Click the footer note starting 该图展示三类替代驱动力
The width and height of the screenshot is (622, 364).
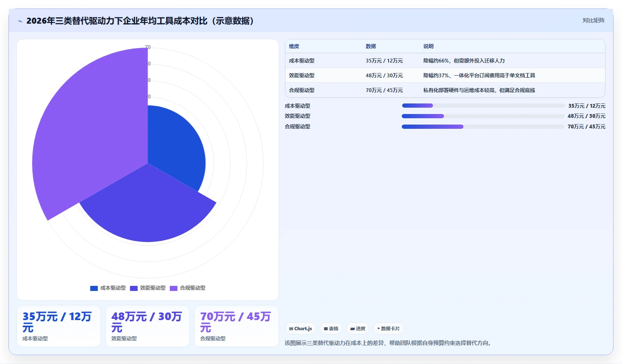389,343
